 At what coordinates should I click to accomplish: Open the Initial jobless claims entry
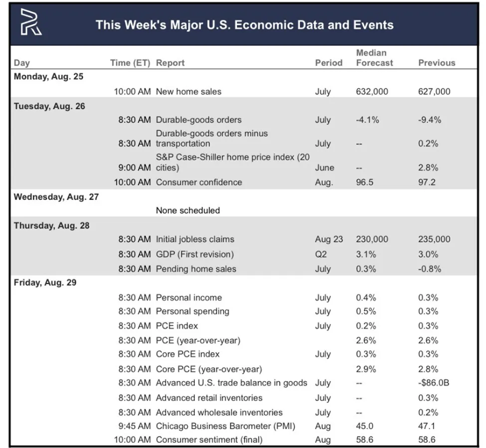(x=195, y=239)
